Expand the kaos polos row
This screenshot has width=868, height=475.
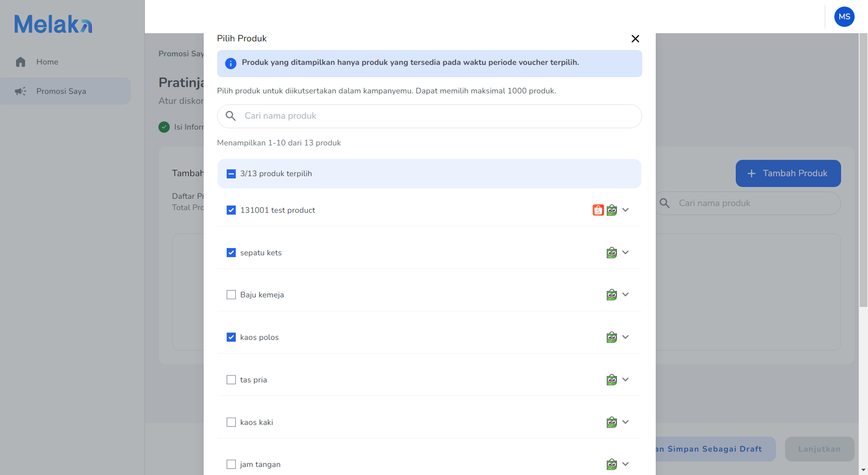[625, 337]
